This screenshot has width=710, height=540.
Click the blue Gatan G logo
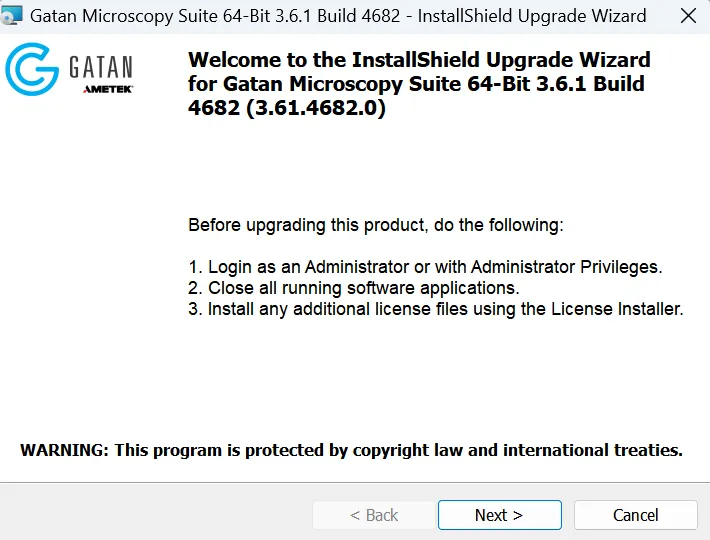(32, 70)
